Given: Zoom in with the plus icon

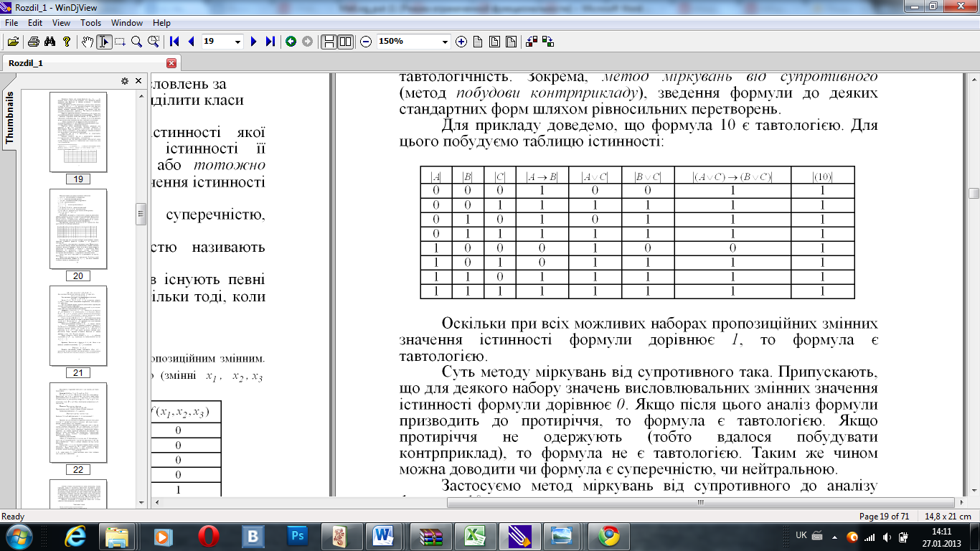Looking at the screenshot, I should pos(461,42).
